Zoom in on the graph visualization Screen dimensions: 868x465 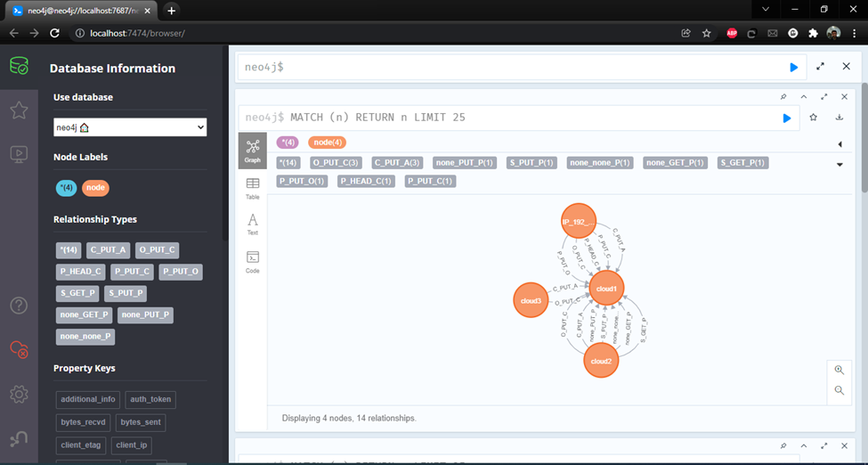[840, 370]
